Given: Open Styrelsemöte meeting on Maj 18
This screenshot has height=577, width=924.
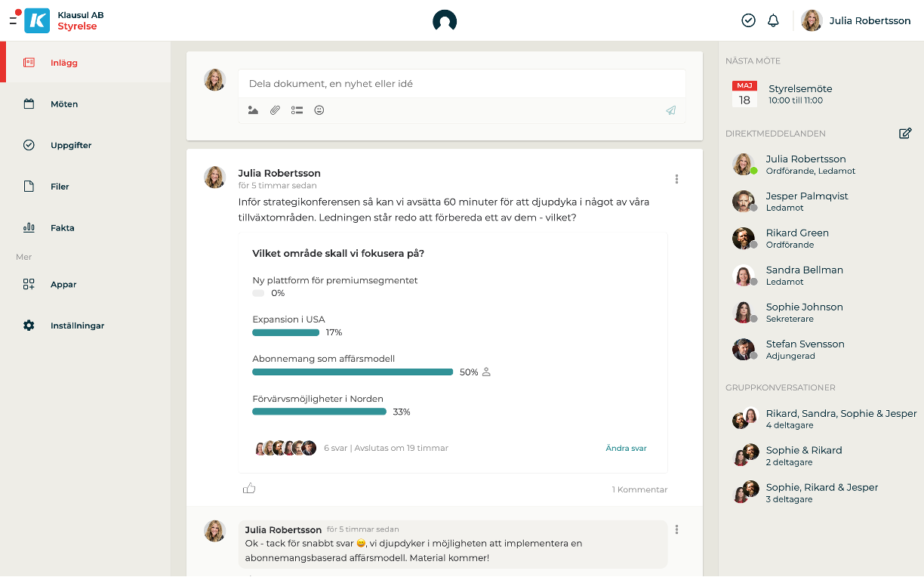Looking at the screenshot, I should coord(799,94).
